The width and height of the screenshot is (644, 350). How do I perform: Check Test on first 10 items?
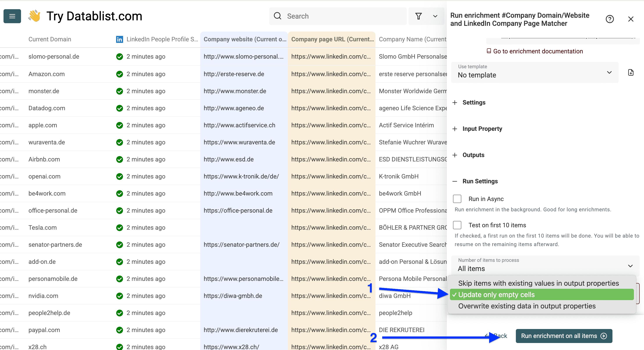[x=457, y=225]
